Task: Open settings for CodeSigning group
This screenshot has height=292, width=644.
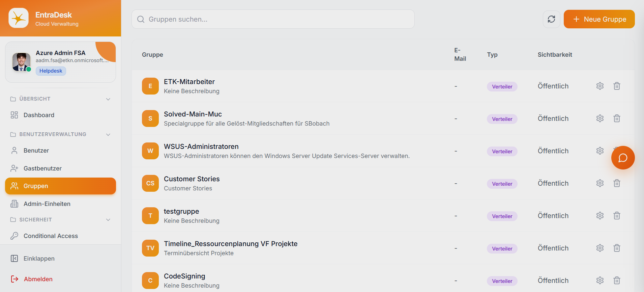Action: (x=600, y=281)
